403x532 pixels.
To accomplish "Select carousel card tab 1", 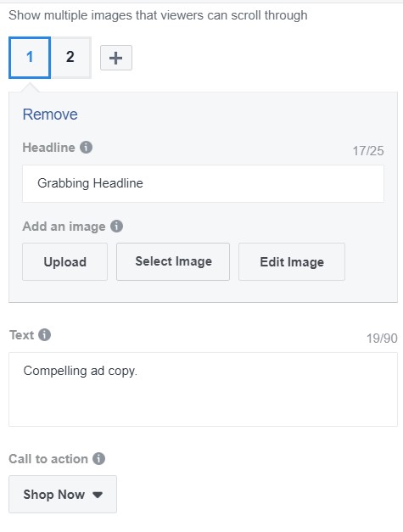I will [x=30, y=58].
